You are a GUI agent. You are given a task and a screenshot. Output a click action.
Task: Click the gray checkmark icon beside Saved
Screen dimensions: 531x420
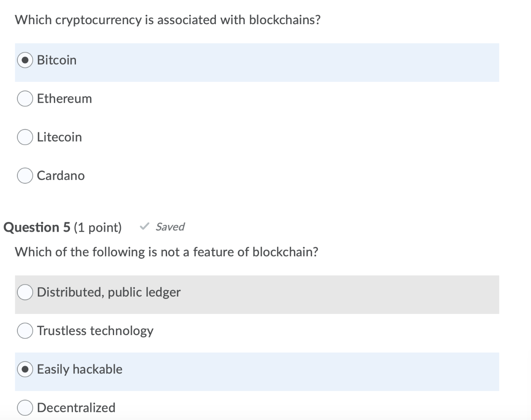coord(145,227)
